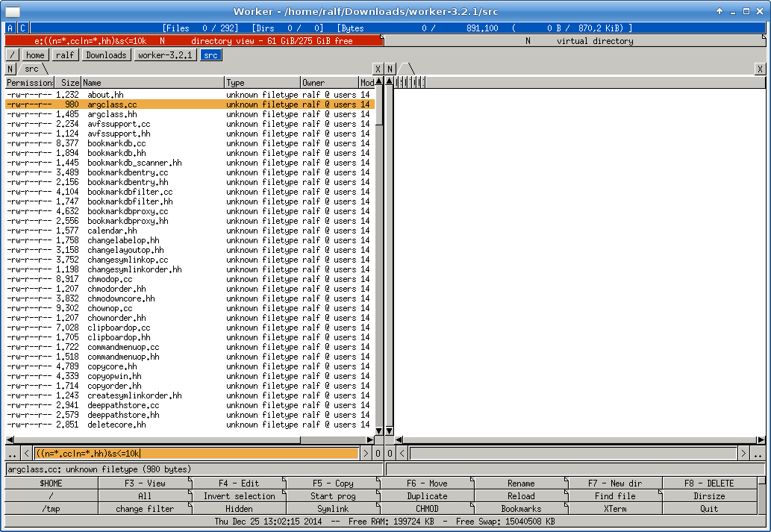Click the 'C' button in top status bar

tap(22, 28)
